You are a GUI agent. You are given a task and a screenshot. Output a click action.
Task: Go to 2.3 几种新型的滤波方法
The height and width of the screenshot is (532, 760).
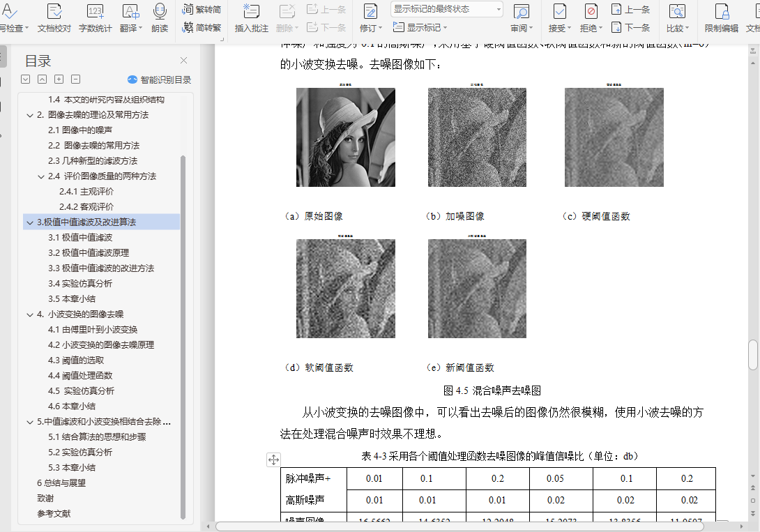tap(93, 161)
